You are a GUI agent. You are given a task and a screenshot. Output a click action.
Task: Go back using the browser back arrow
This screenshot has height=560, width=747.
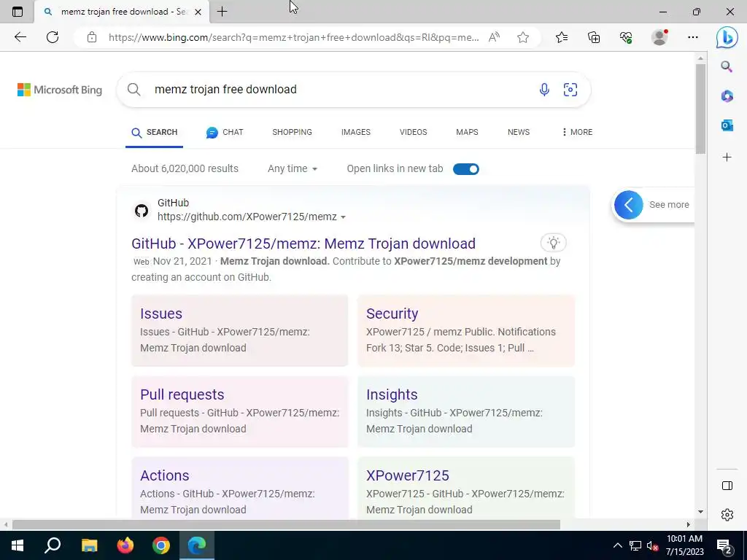[x=20, y=37]
